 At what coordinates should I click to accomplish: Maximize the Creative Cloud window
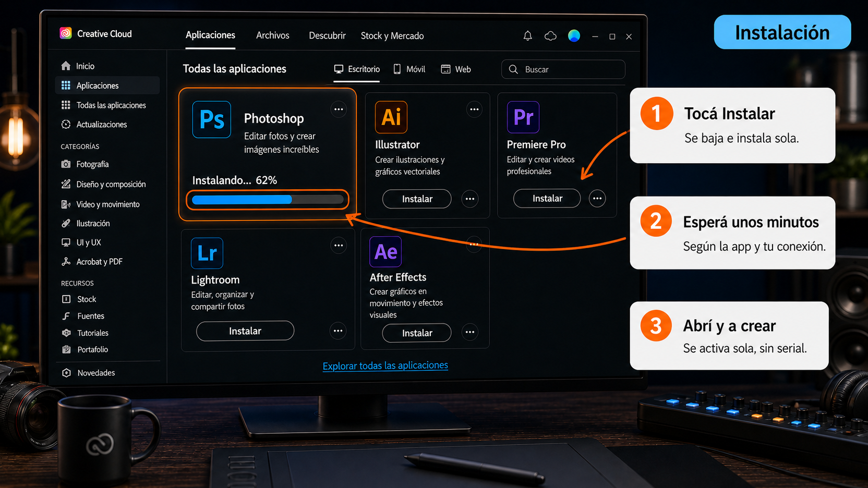612,36
